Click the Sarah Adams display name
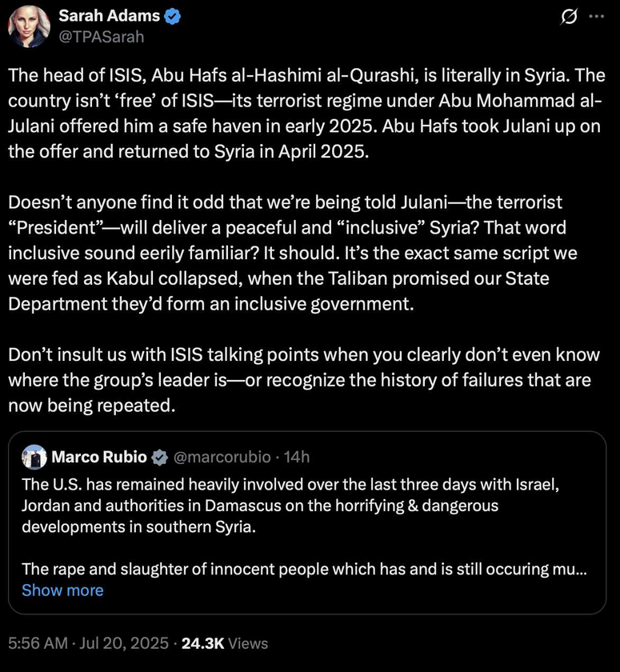The image size is (620, 672). [110, 16]
